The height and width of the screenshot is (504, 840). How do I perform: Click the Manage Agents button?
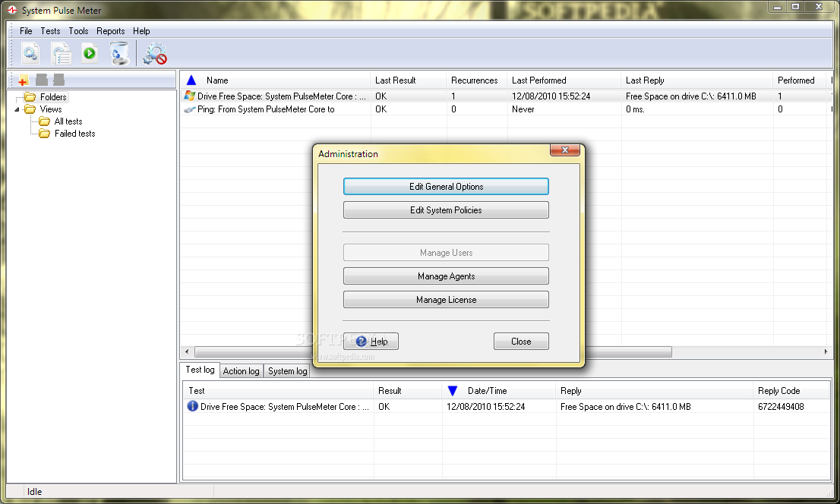point(446,276)
